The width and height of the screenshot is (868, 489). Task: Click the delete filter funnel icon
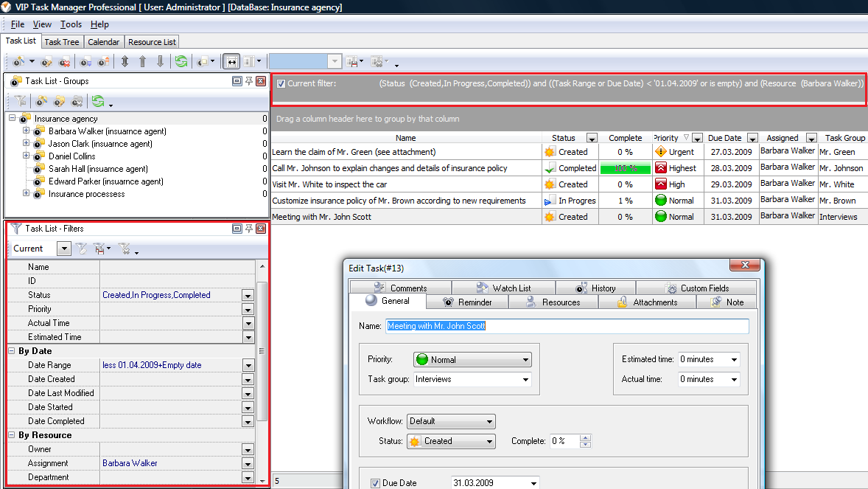click(125, 249)
